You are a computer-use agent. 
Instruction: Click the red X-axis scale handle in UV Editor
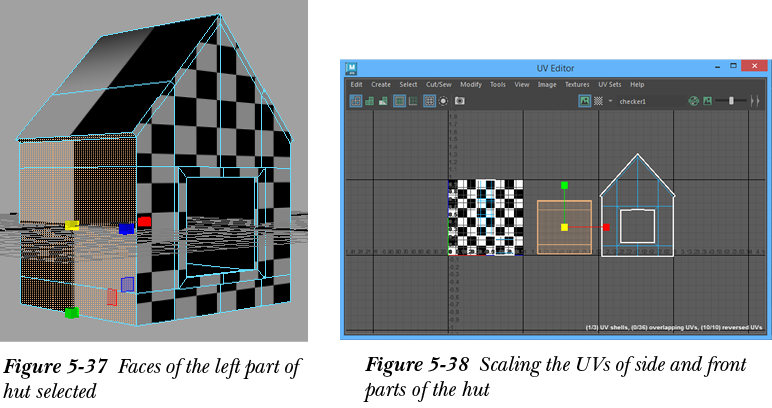pyautogui.click(x=606, y=227)
